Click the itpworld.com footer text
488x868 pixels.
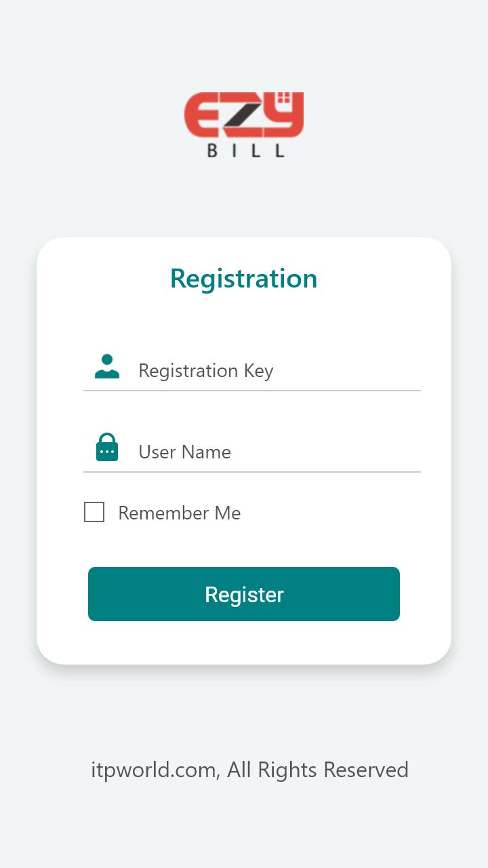click(x=155, y=770)
